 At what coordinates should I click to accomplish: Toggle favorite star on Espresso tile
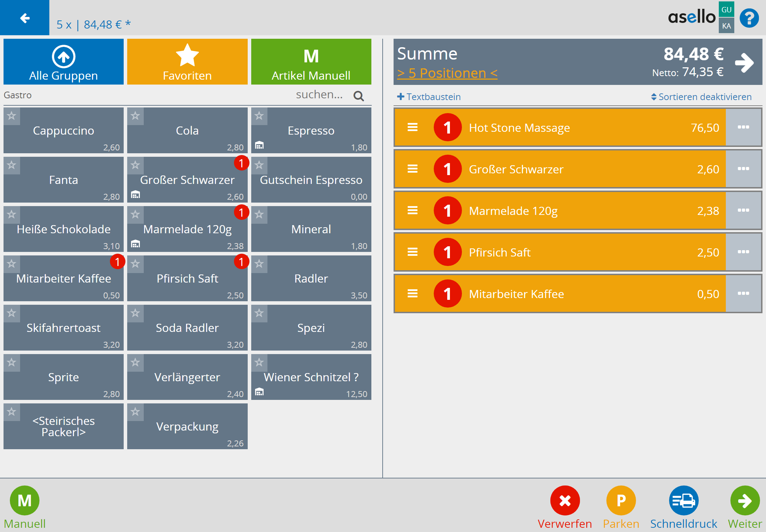tap(259, 116)
